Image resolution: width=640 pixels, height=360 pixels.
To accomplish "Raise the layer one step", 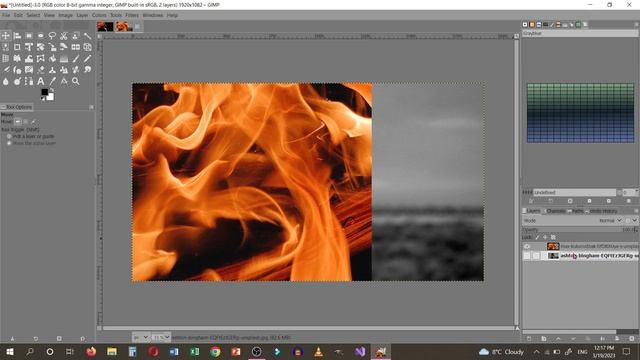I will click(x=558, y=338).
